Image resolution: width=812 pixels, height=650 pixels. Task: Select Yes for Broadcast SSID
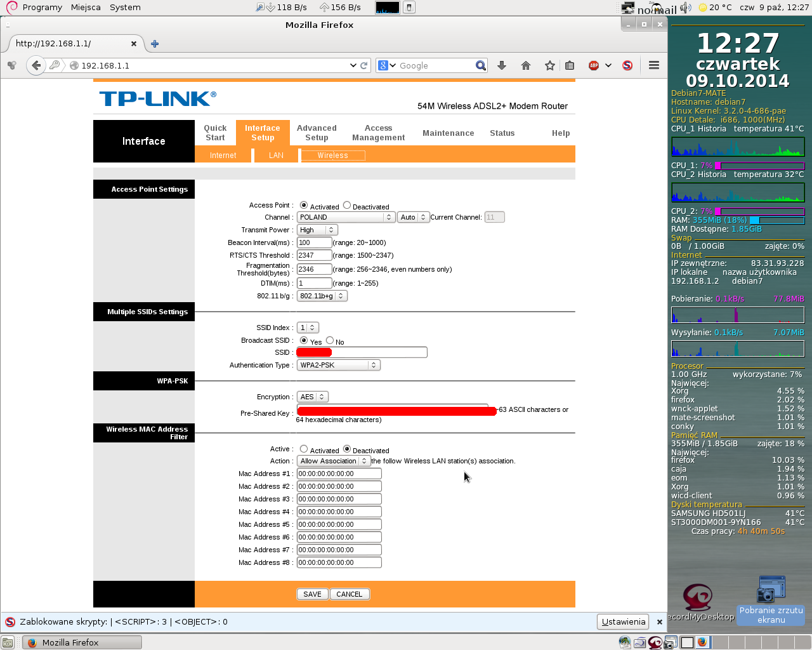[x=304, y=340]
